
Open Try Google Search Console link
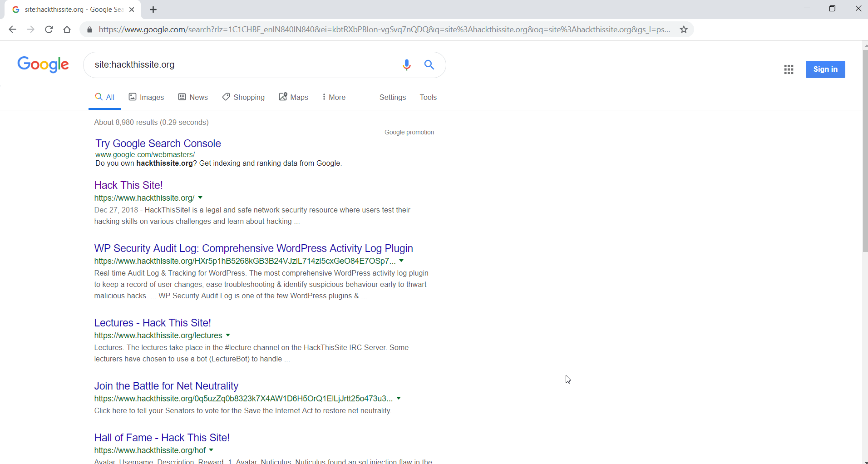point(158,143)
